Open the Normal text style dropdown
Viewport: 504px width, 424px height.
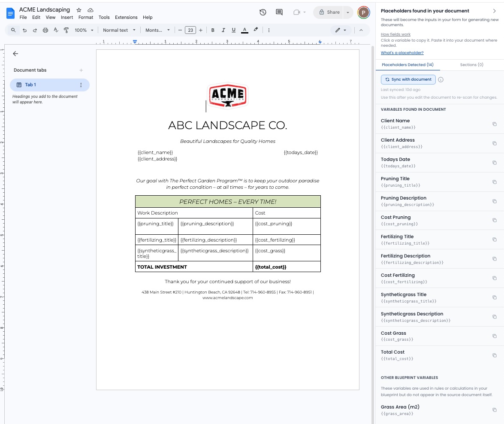(x=119, y=30)
